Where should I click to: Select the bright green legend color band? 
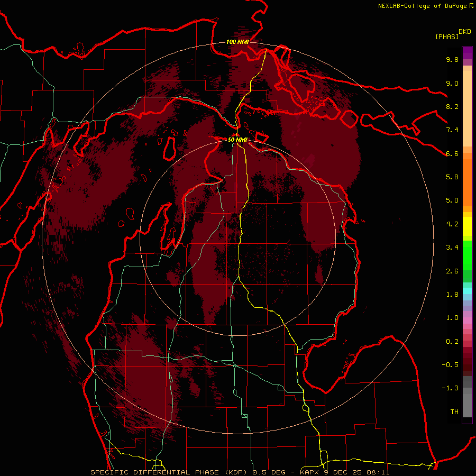pyautogui.click(x=467, y=255)
